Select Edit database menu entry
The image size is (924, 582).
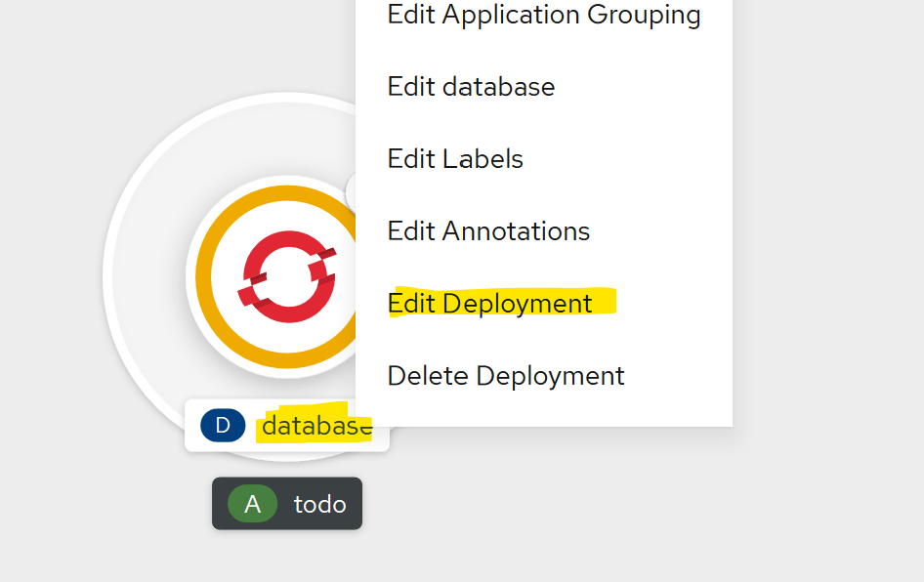tap(543, 87)
